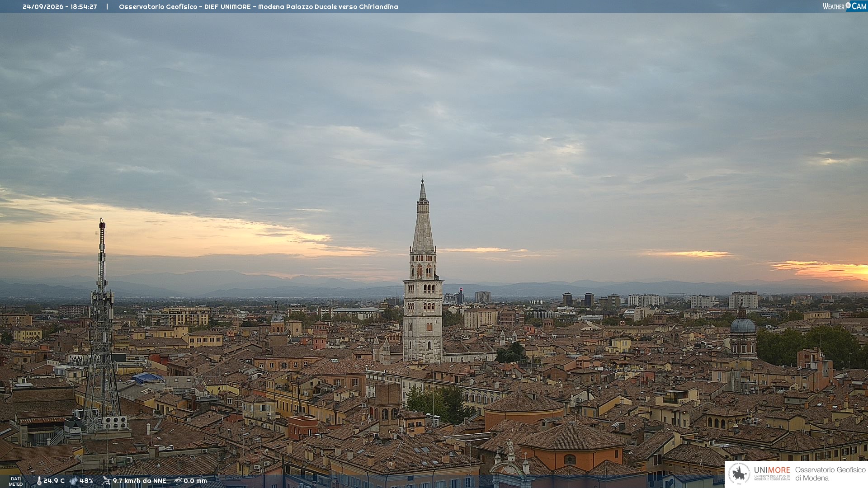Image resolution: width=868 pixels, height=488 pixels.
Task: Click Osservatorio Geofisico di Modena text
Action: [830, 474]
